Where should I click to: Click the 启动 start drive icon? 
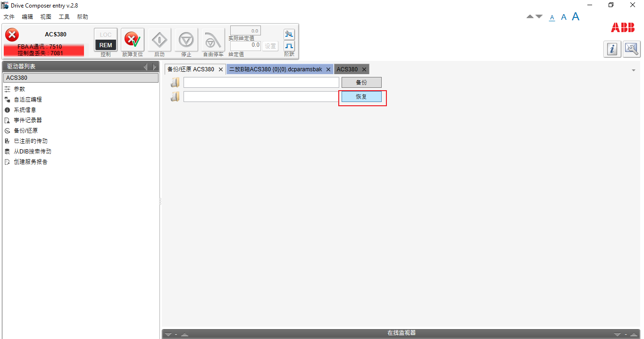(x=159, y=39)
